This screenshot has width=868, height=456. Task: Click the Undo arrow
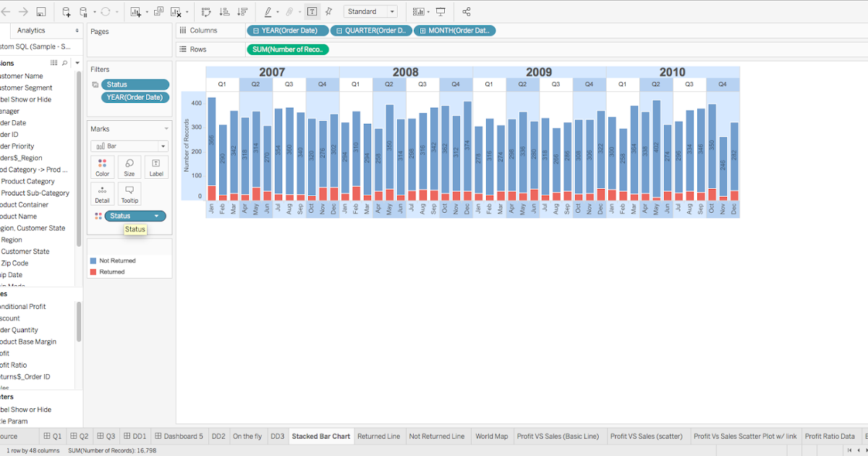point(7,11)
